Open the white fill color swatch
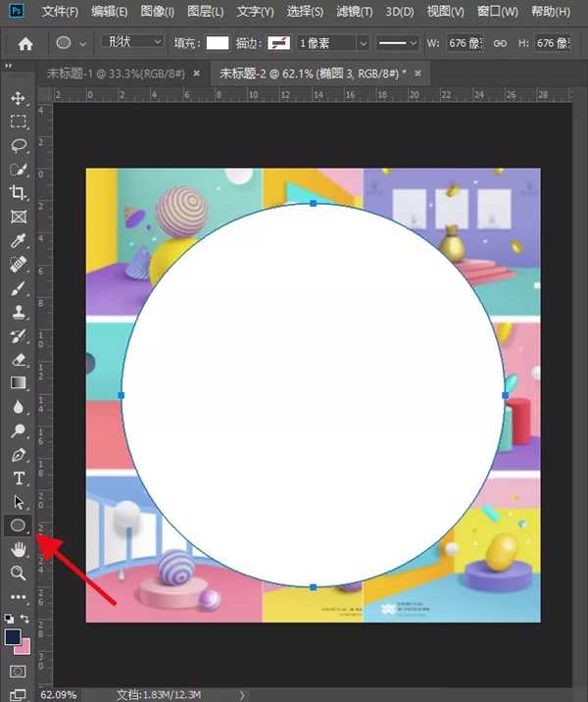Viewport: 588px width, 702px height. point(218,44)
